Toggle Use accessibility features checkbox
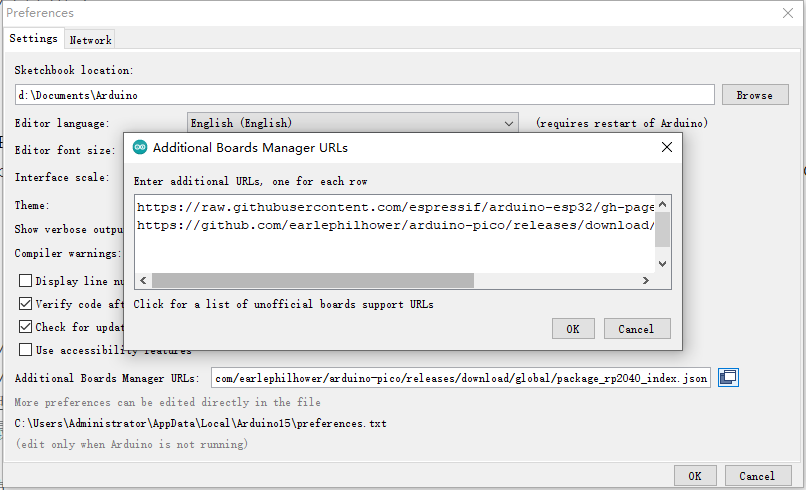 pyautogui.click(x=25, y=350)
